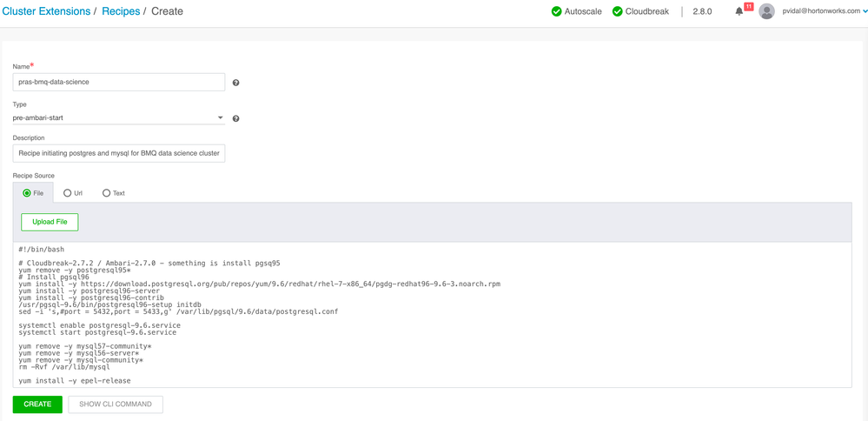Image resolution: width=868 pixels, height=421 pixels.
Task: Open the notifications bell icon
Action: [739, 12]
